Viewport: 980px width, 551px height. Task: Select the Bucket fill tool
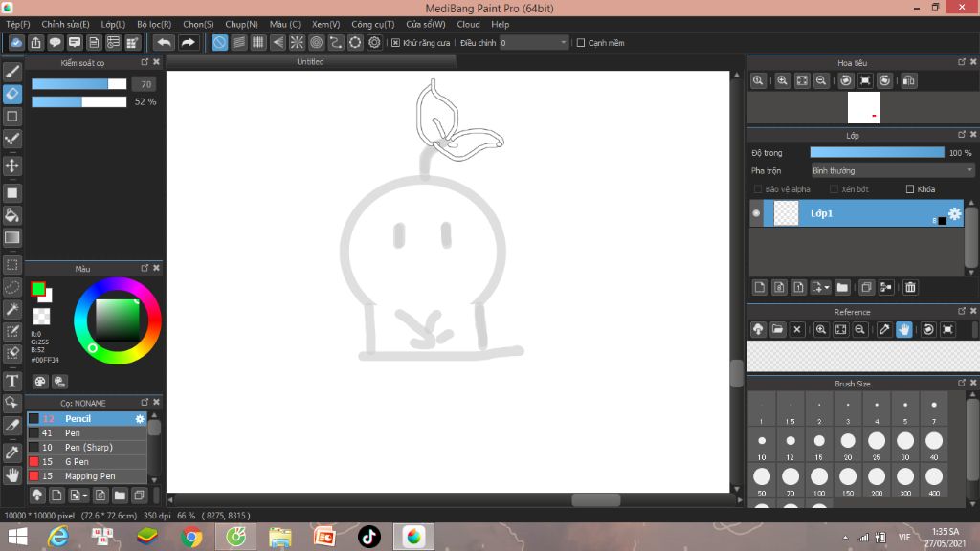[x=11, y=215]
